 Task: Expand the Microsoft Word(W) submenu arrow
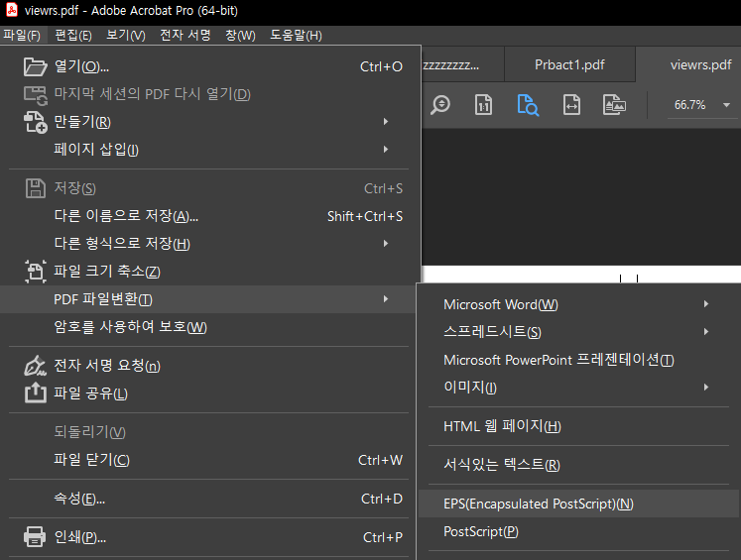click(x=706, y=304)
